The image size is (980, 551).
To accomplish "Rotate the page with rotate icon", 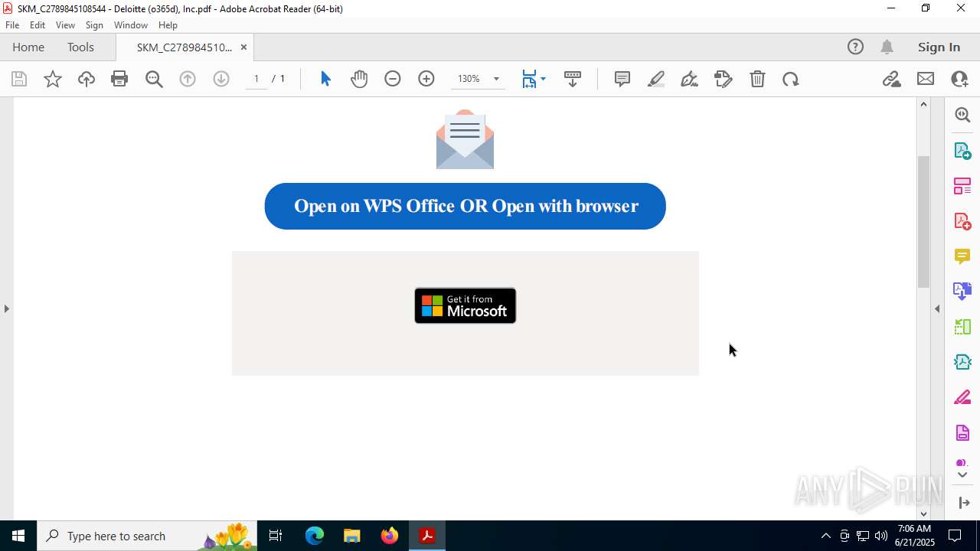I will click(791, 79).
